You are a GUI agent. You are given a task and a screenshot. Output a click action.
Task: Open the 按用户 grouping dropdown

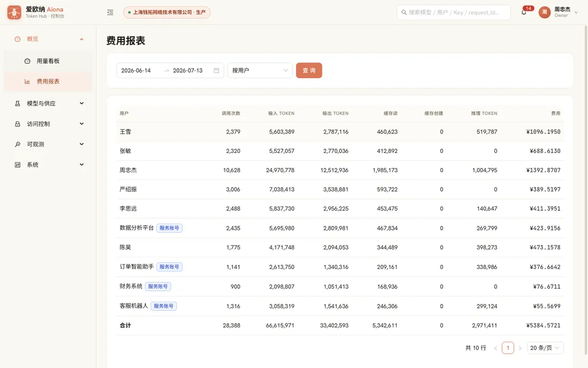(x=260, y=71)
